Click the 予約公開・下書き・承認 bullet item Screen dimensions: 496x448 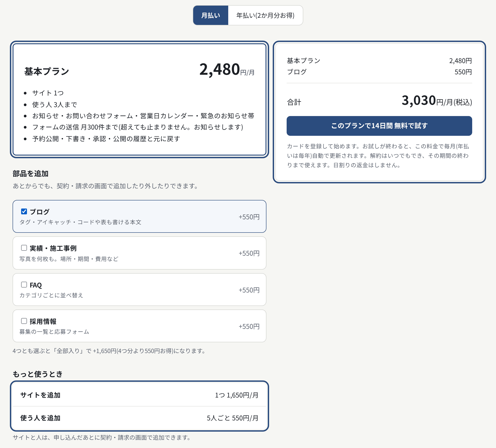click(106, 139)
